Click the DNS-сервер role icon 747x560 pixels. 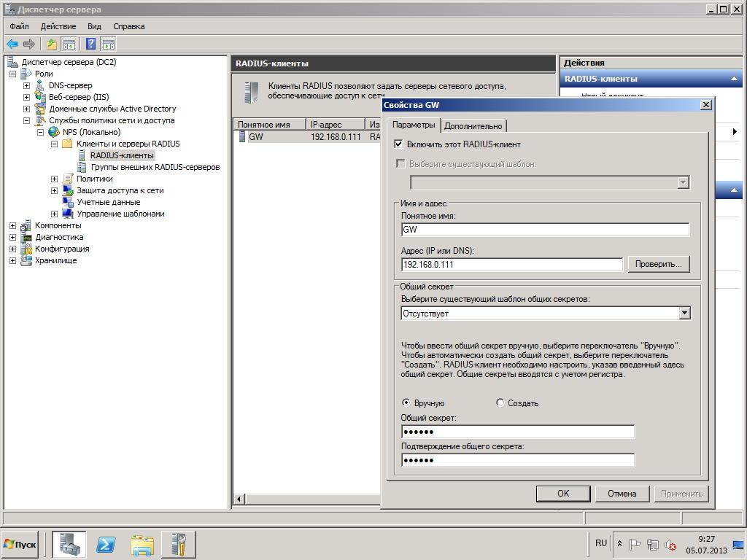click(x=40, y=85)
